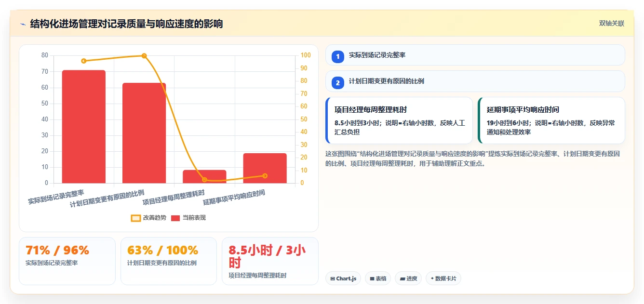
Task: Click the red bar for 项目经理每周整理耗时
Action: [204, 176]
